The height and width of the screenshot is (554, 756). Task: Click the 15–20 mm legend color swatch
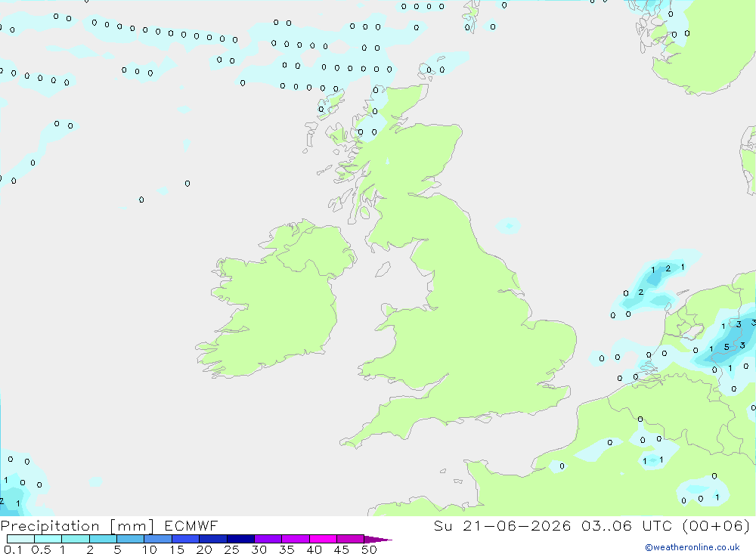point(185,539)
